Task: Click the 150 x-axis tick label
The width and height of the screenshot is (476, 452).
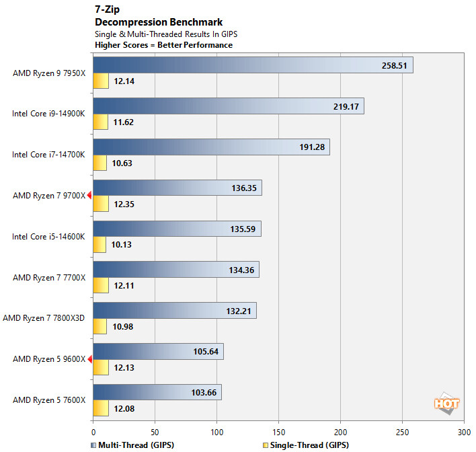Action: click(279, 432)
